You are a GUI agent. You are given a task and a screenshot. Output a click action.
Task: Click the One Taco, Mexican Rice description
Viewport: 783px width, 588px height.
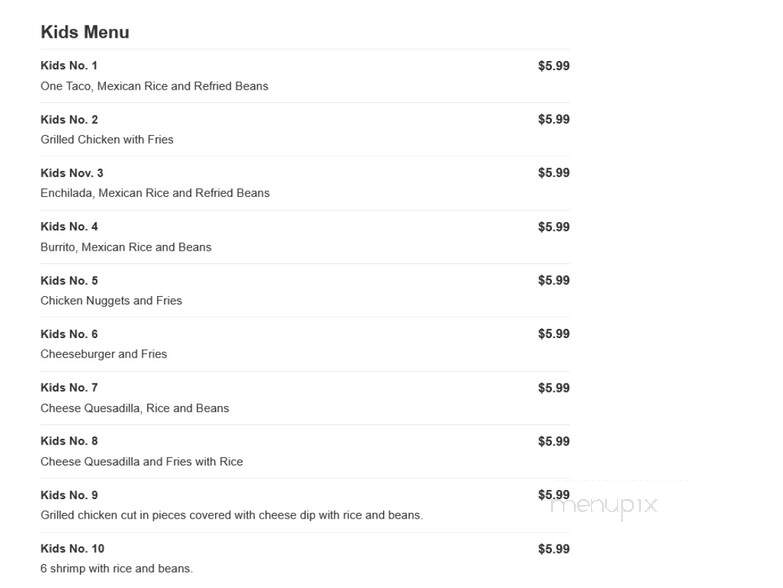154,86
